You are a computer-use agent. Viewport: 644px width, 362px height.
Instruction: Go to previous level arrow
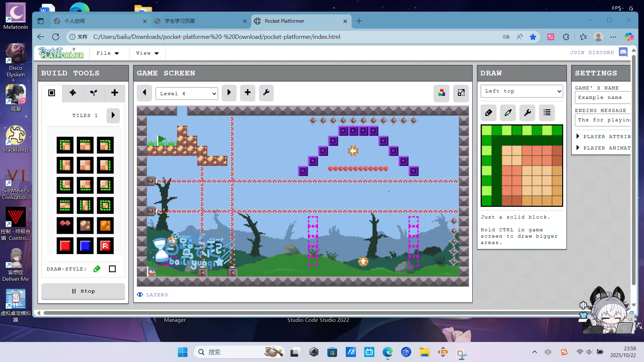pos(144,93)
